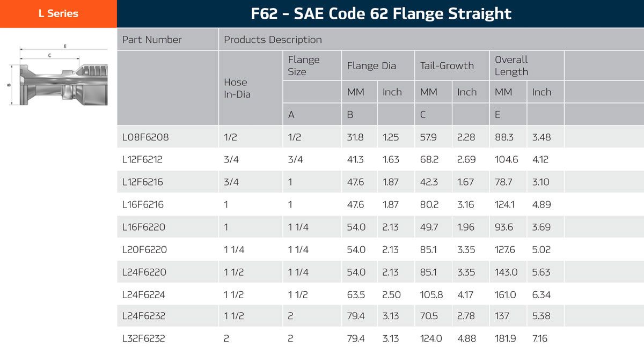
Task: Click the F62 SAE Code 62 title header
Action: [380, 14]
